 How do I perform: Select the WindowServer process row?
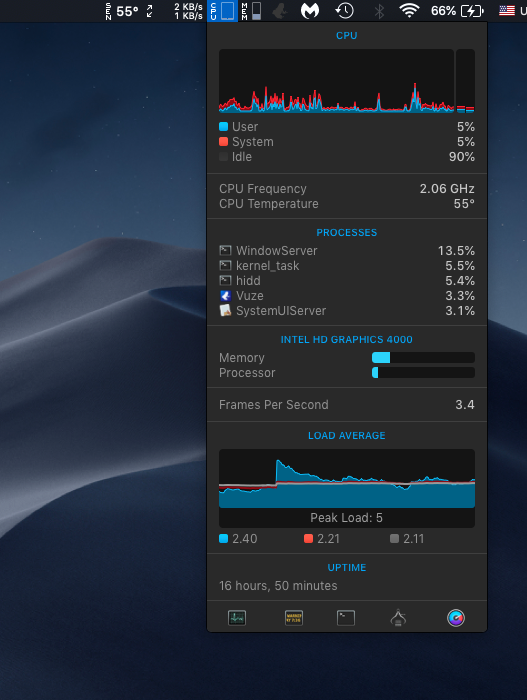(x=347, y=251)
